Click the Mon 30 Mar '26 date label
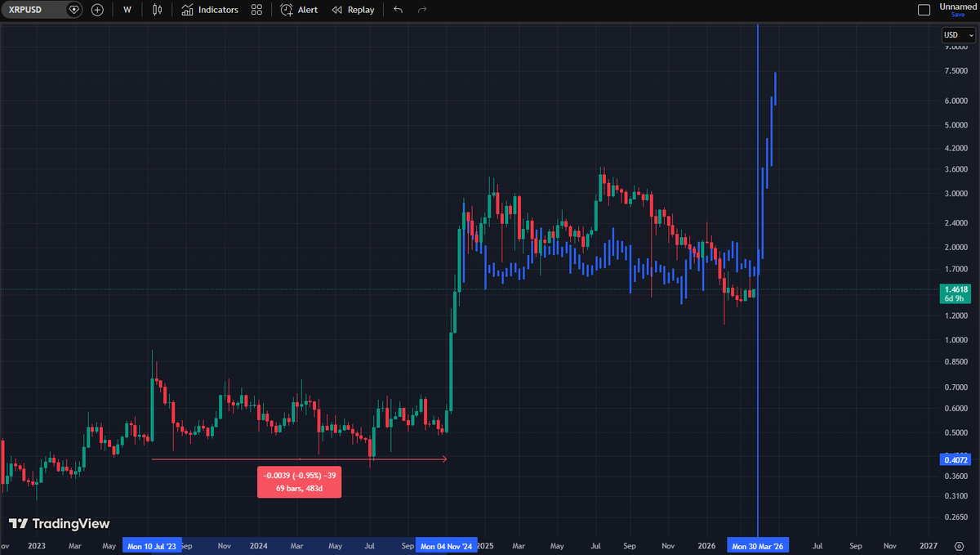This screenshot has width=980, height=555. [x=758, y=545]
